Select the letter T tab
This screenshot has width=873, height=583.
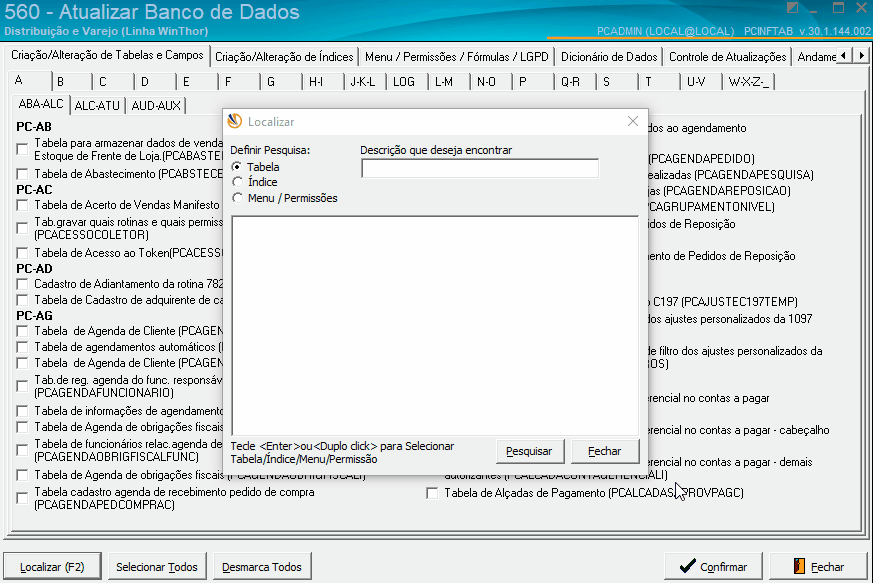660,82
